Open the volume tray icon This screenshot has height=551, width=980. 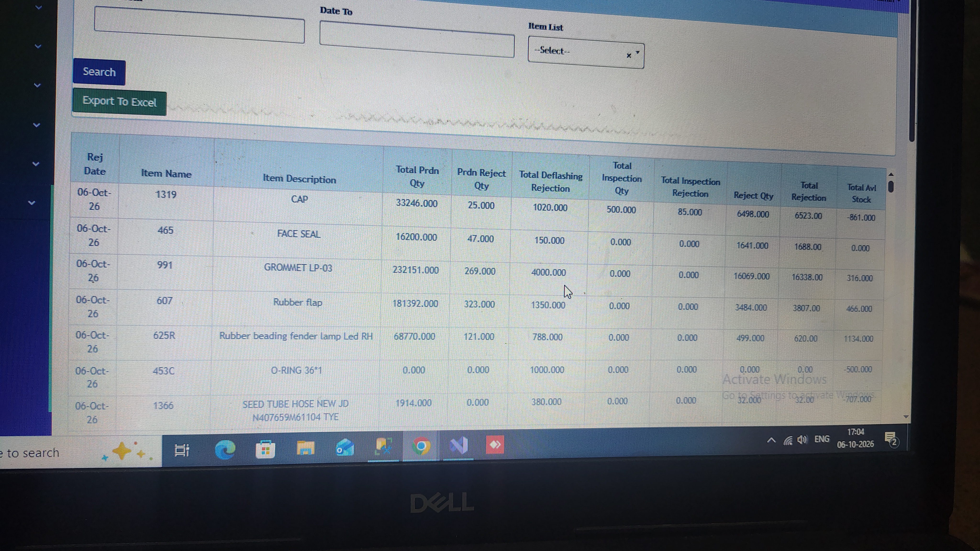802,440
